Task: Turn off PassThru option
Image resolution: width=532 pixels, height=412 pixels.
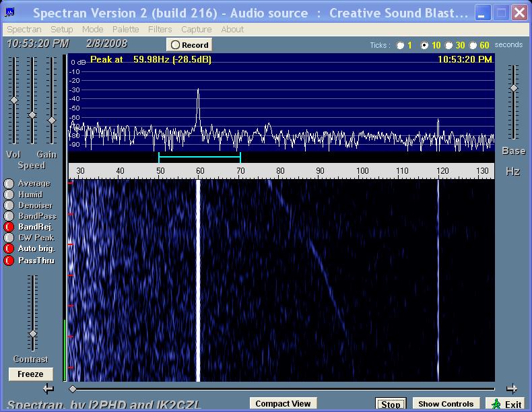Action: click(9, 261)
